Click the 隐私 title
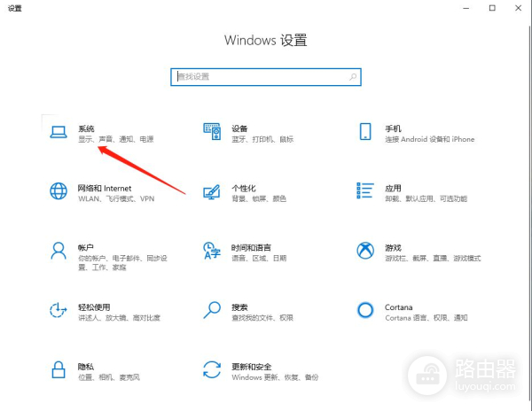This screenshot has height=411, width=532. pos(85,367)
